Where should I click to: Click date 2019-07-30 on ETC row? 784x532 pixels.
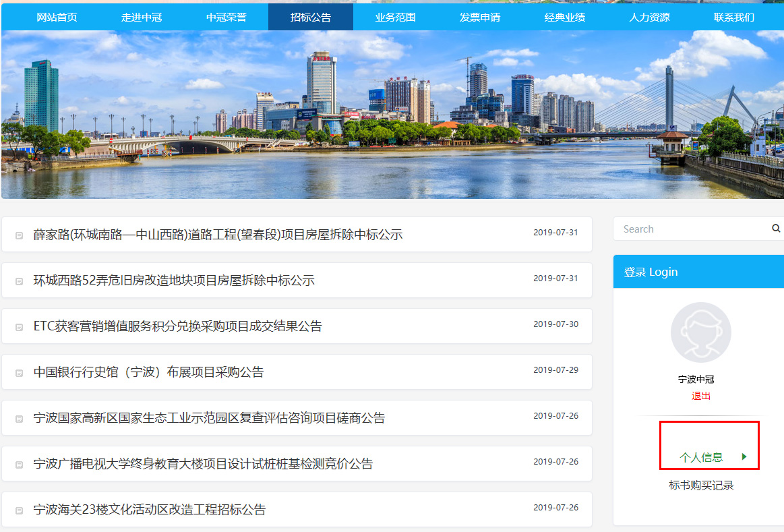(555, 324)
